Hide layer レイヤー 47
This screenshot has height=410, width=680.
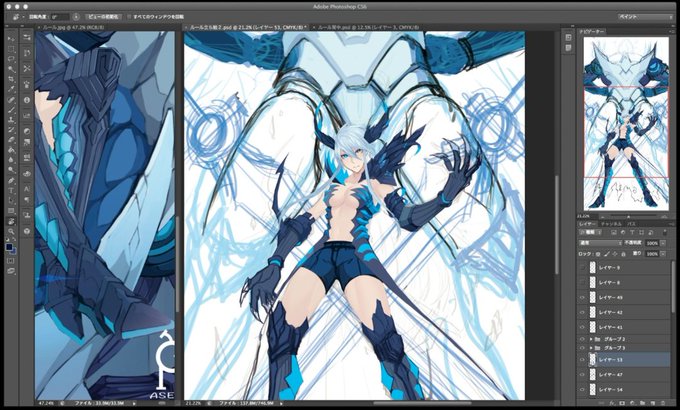point(582,374)
